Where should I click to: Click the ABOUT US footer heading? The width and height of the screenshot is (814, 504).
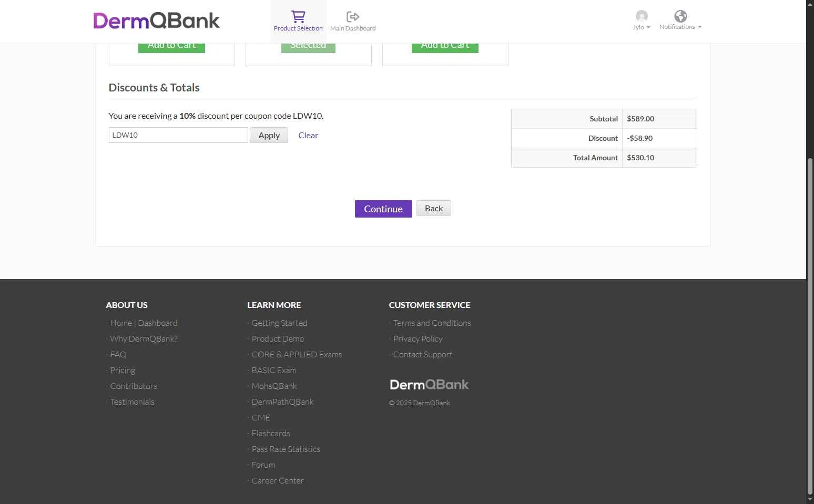point(127,305)
